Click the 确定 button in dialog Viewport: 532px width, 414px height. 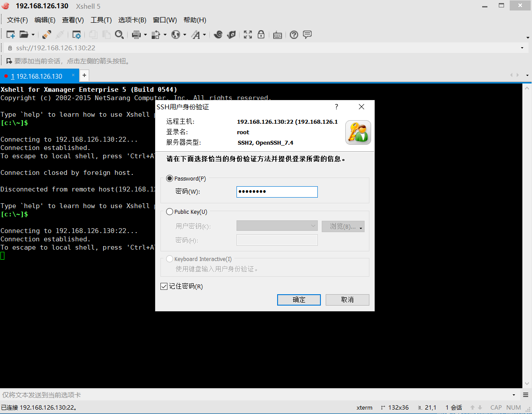(299, 300)
